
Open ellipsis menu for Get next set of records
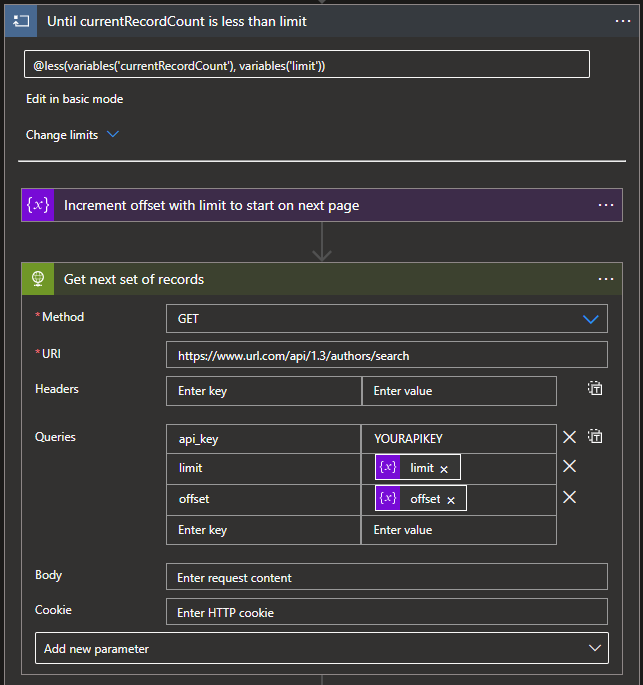click(606, 279)
